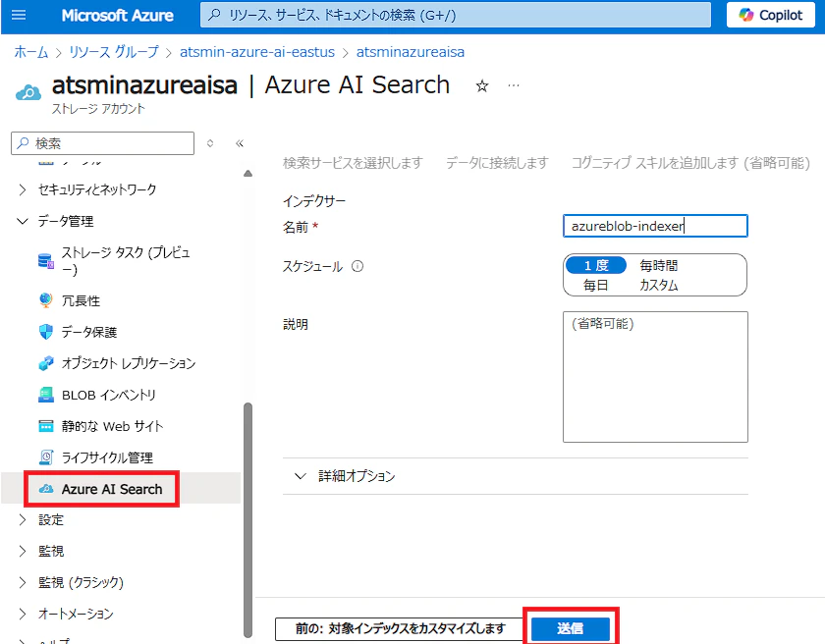Click the オブジェクト レプリケーション icon
The width and height of the screenshot is (825, 644).
coord(46,363)
